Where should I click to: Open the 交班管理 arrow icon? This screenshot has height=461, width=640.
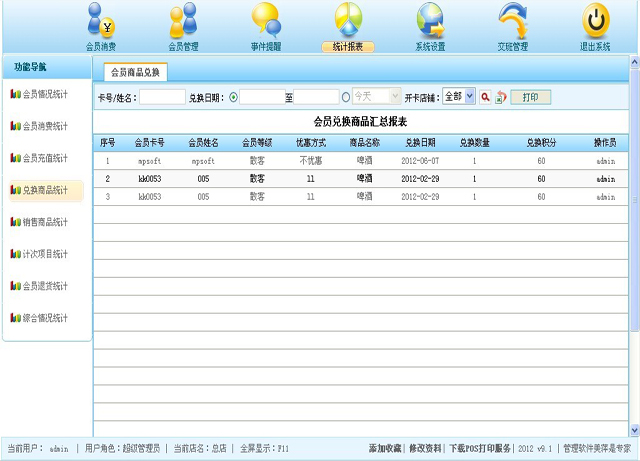[x=512, y=22]
